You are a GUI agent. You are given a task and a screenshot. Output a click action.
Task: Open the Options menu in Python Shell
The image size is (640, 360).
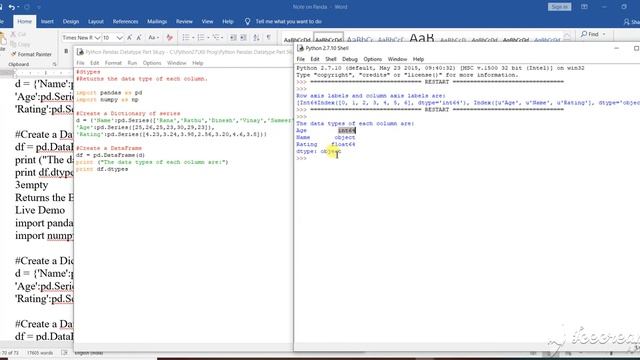(x=373, y=59)
